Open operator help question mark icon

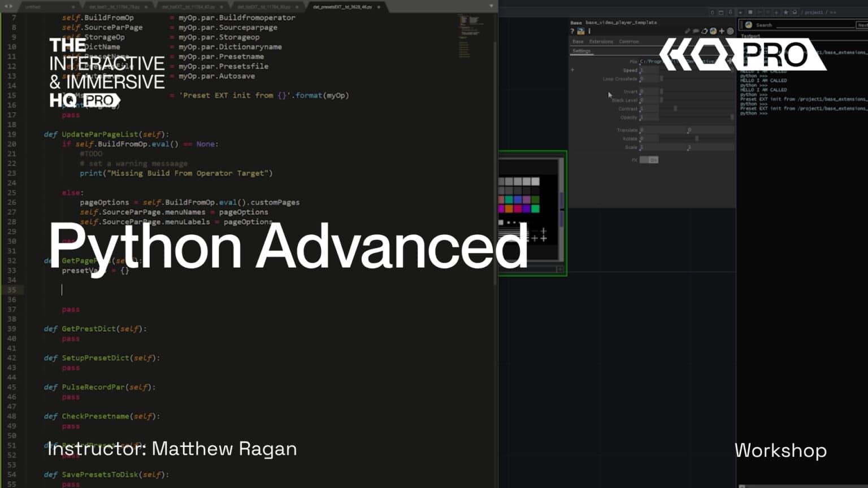(x=572, y=31)
